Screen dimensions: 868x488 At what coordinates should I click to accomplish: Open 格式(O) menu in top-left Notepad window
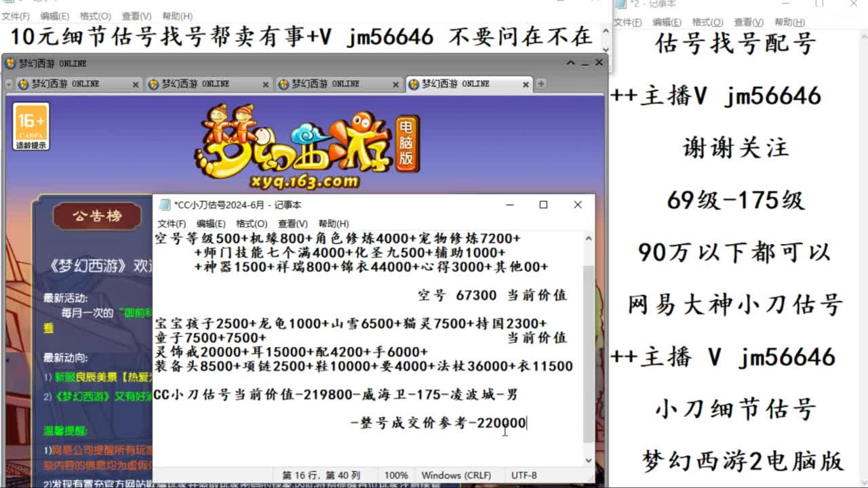(x=95, y=16)
